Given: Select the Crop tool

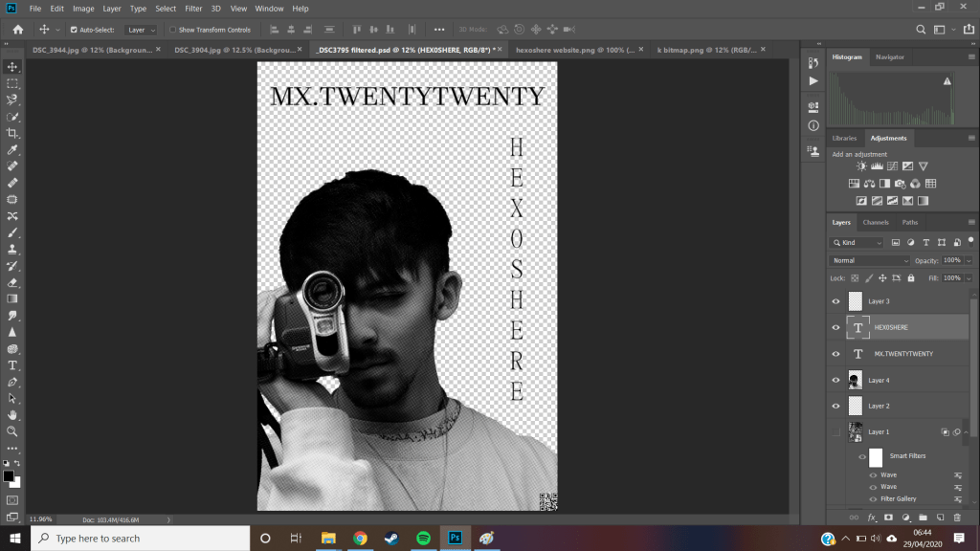Looking at the screenshot, I should pos(12,133).
